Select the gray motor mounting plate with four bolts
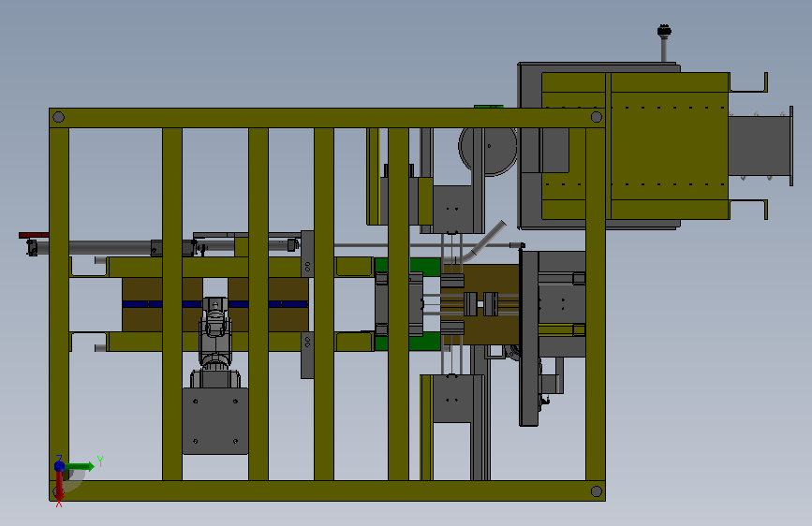The height and width of the screenshot is (526, 812). pos(214,421)
